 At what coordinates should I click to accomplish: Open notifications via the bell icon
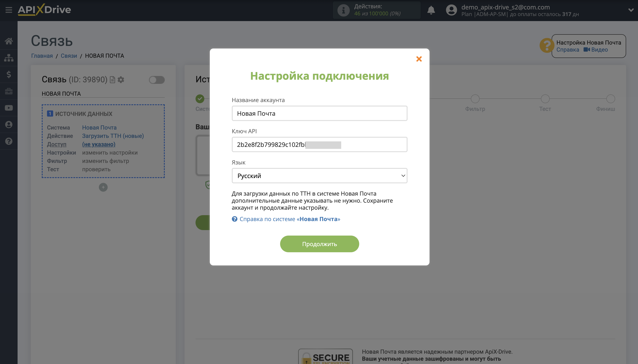[431, 10]
